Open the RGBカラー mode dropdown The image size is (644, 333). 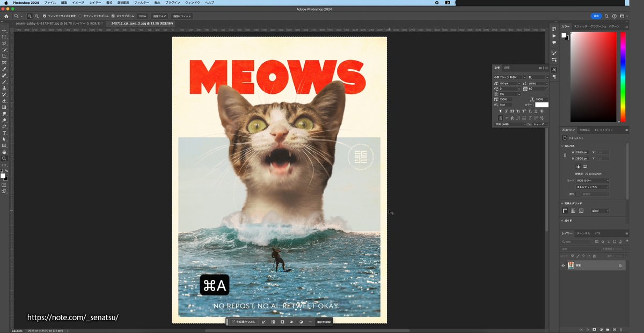(x=592, y=180)
